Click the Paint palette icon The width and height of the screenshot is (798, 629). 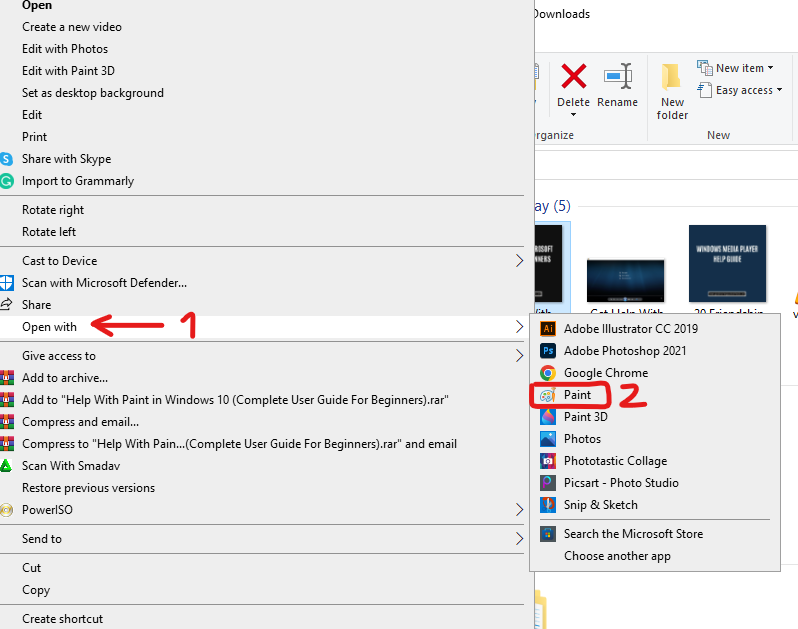548,395
